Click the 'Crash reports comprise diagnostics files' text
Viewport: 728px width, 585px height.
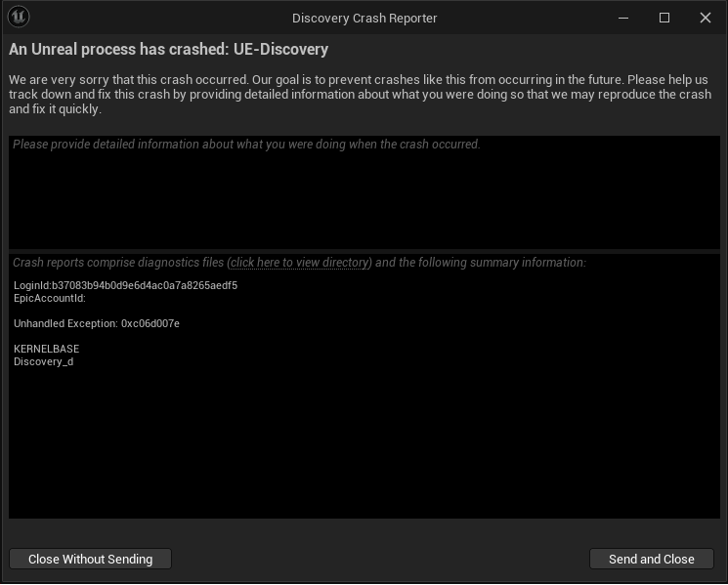(118, 263)
